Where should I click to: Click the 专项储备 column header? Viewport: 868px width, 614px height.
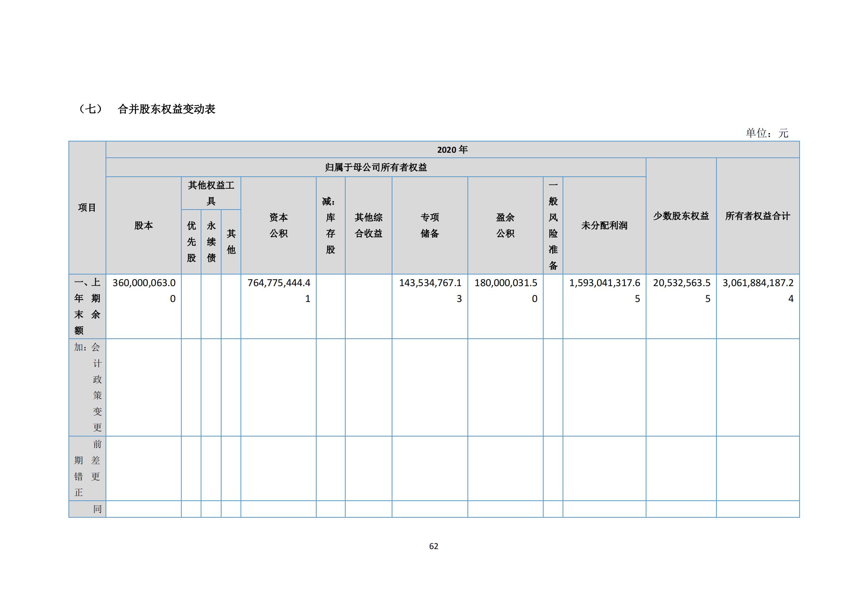tap(430, 225)
